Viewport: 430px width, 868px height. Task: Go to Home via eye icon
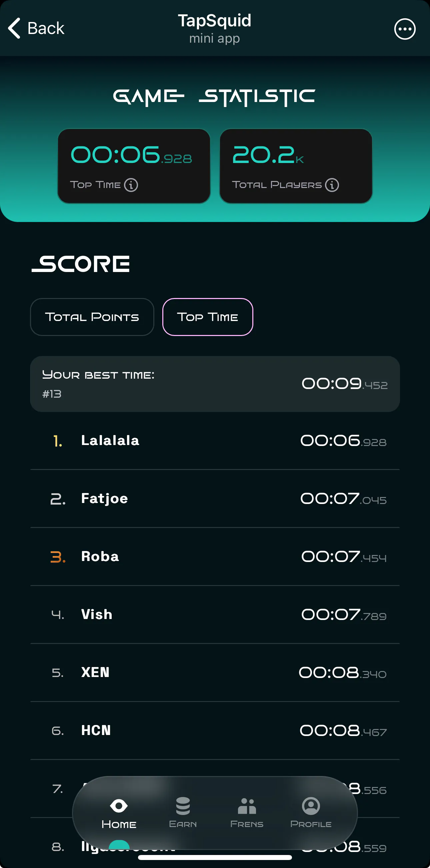click(x=119, y=806)
